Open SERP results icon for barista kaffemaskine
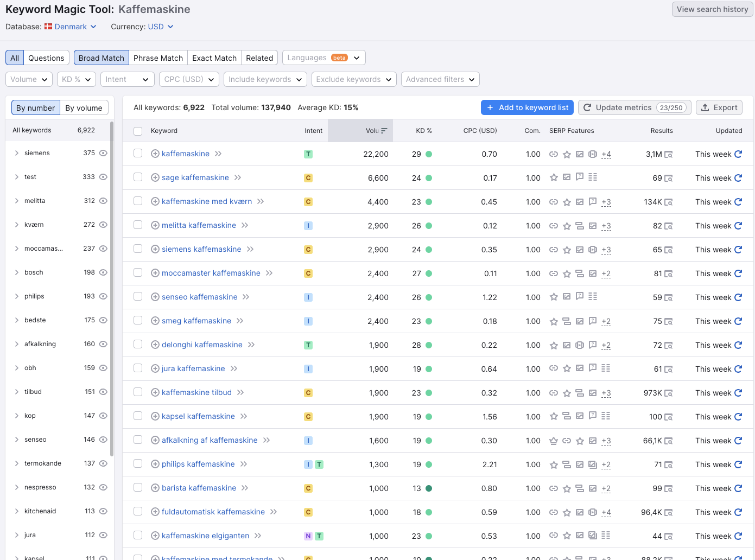Viewport: 755px width, 560px height. coord(669,489)
